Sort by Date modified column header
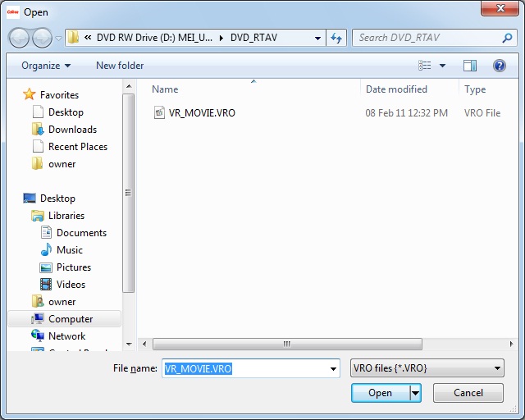This screenshot has height=420, width=525. point(396,89)
